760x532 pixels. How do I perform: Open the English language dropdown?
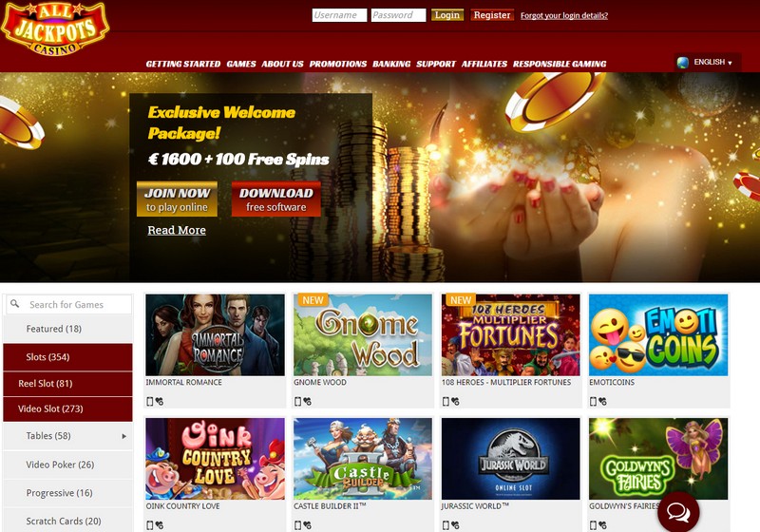[x=708, y=63]
